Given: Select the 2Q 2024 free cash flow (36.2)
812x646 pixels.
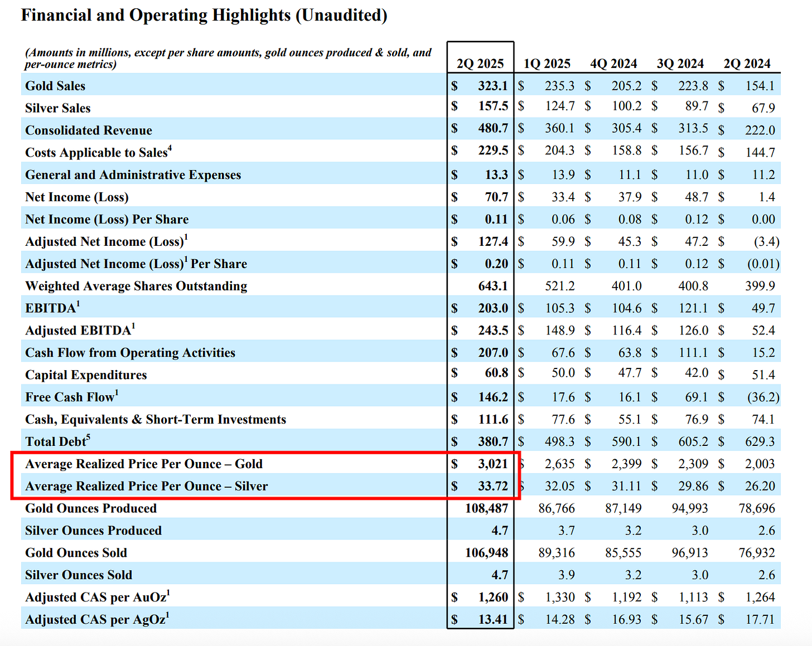Looking at the screenshot, I should coord(763,397).
